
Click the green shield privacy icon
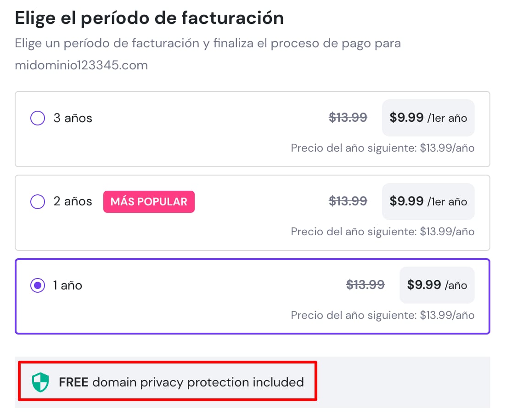pos(40,382)
